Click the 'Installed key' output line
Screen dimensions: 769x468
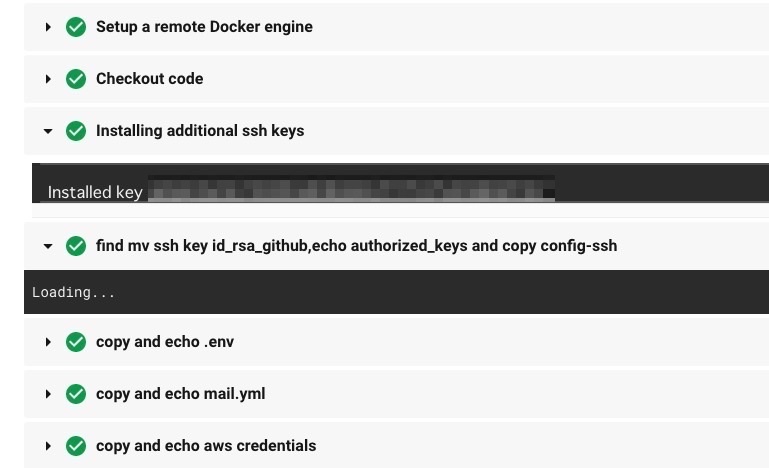coord(95,192)
